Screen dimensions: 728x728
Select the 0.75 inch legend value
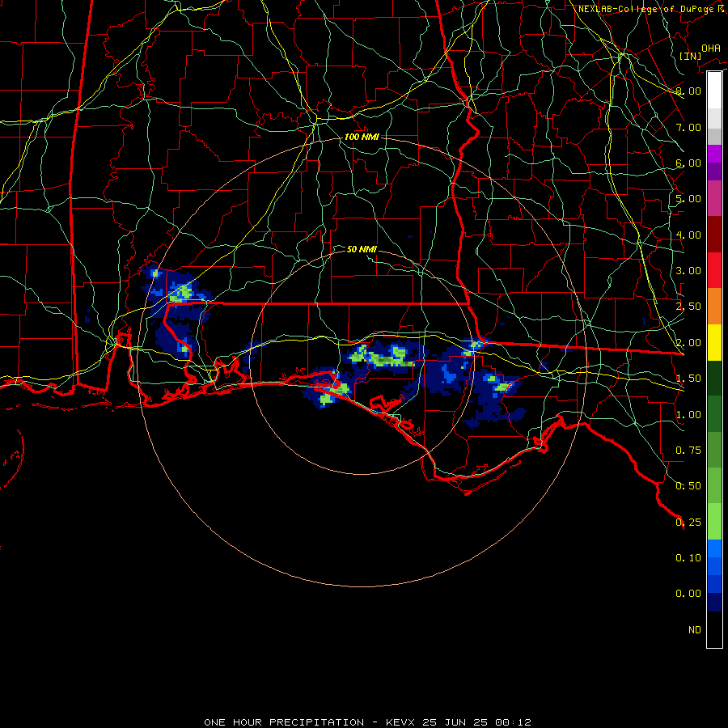click(x=688, y=451)
